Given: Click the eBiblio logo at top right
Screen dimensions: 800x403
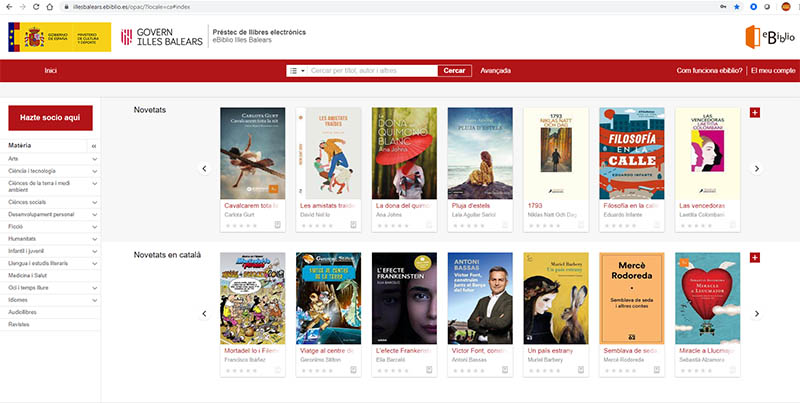Looking at the screenshot, I should 770,37.
